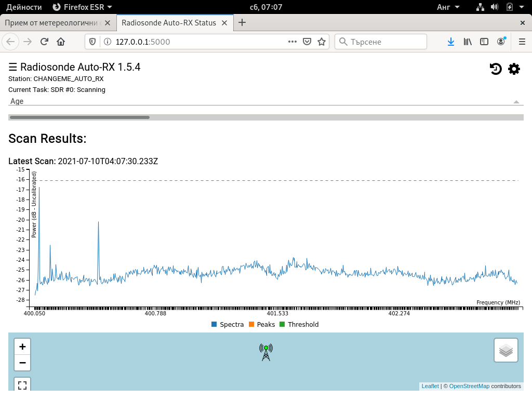Click the Latest Scan timestamp text
This screenshot has width=532, height=399.
click(x=108, y=161)
